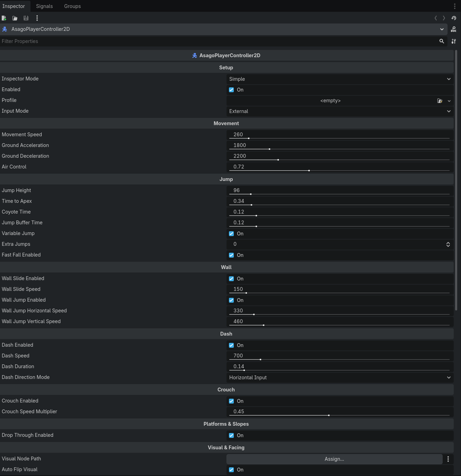Disable the Dash Enabled checkbox

tap(231, 345)
